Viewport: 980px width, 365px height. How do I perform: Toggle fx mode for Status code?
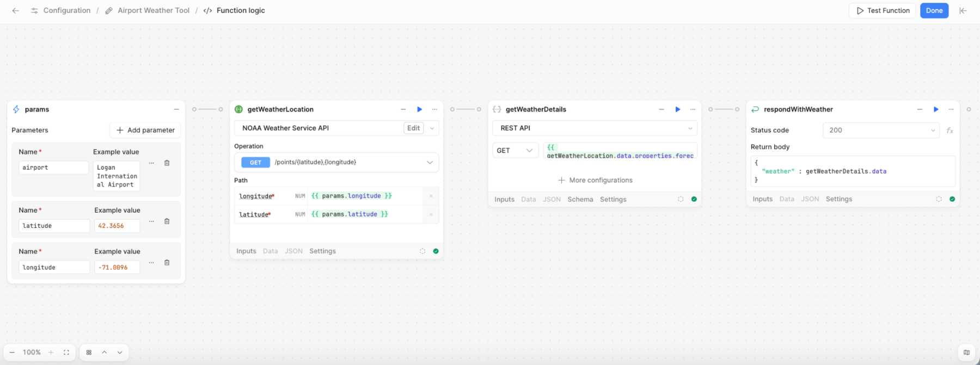[x=950, y=131]
